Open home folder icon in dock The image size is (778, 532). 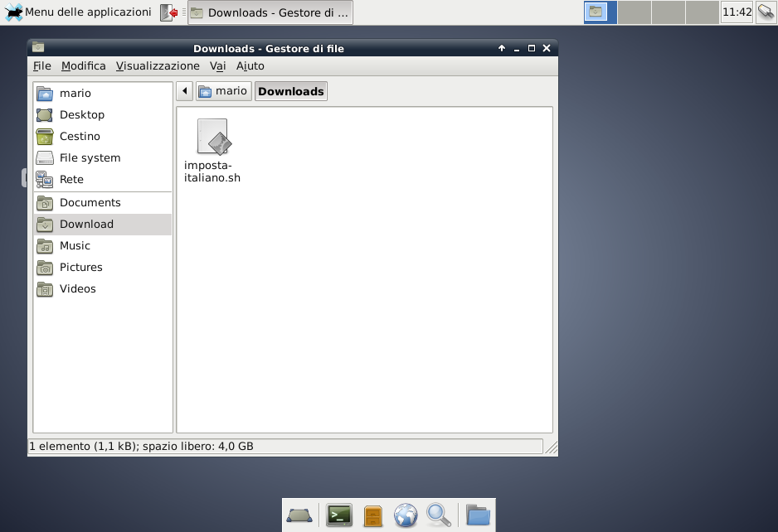point(478,515)
